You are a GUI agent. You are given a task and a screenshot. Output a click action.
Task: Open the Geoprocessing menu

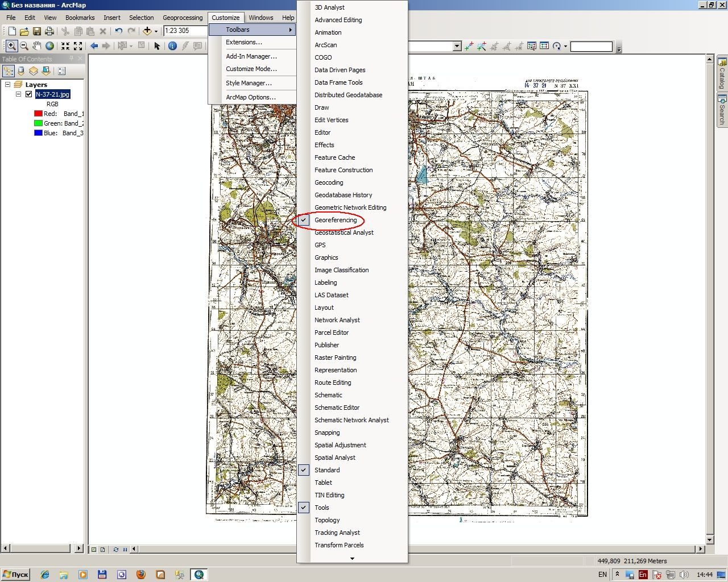(183, 18)
